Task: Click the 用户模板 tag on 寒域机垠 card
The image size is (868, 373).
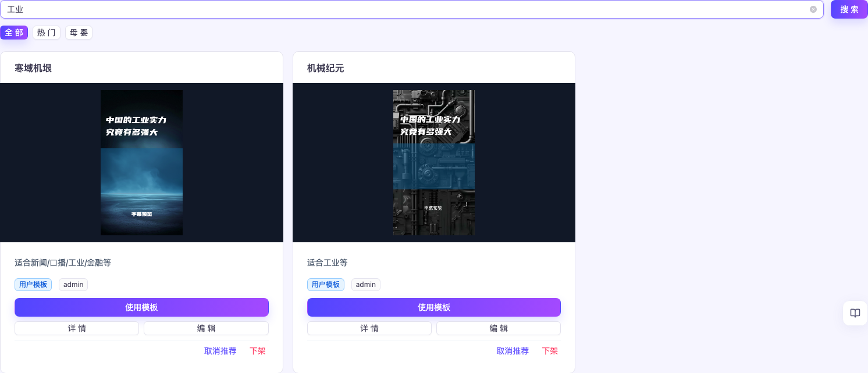Action: (x=33, y=285)
